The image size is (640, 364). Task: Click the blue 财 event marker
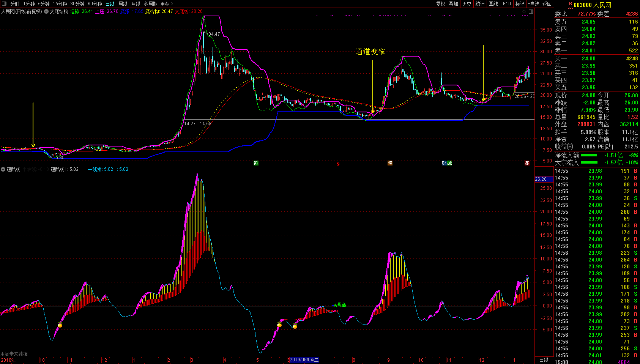[x=444, y=163]
